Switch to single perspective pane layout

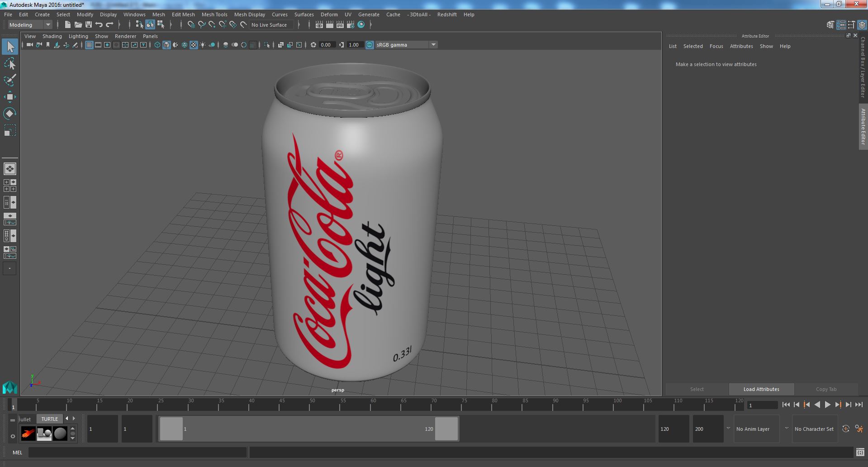point(10,169)
